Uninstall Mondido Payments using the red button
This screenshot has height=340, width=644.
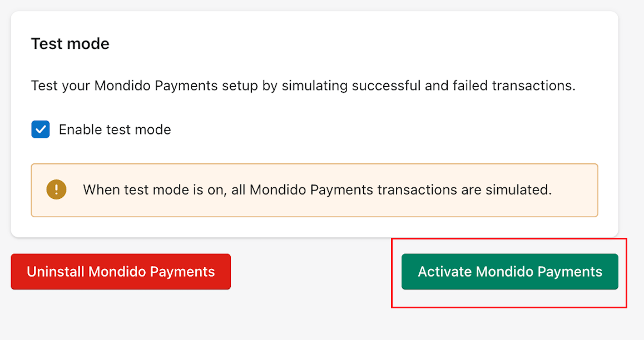pyautogui.click(x=121, y=272)
